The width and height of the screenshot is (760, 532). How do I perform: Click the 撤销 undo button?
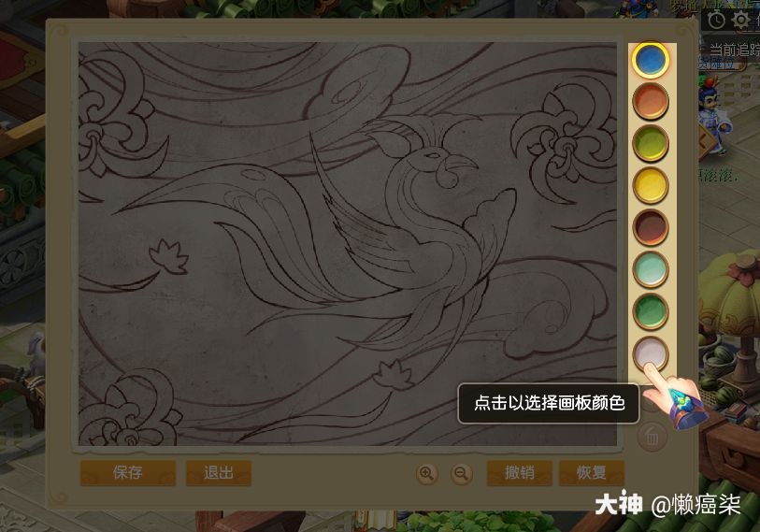[x=520, y=473]
